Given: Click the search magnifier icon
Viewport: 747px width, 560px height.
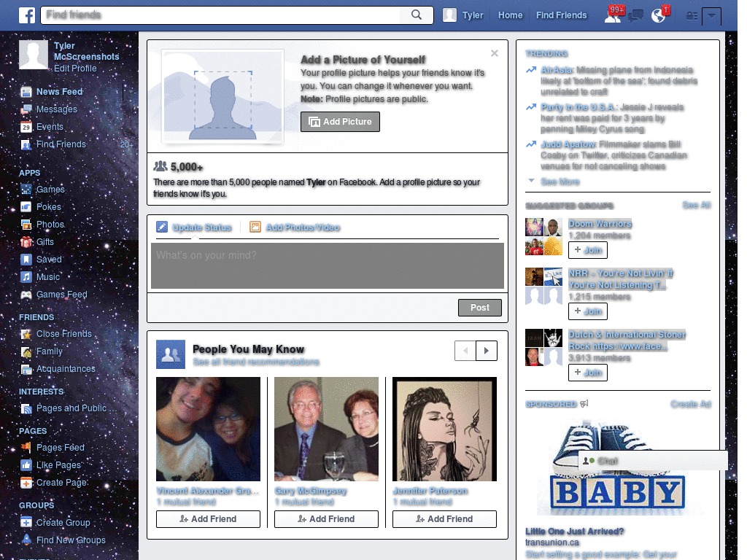Looking at the screenshot, I should [417, 15].
